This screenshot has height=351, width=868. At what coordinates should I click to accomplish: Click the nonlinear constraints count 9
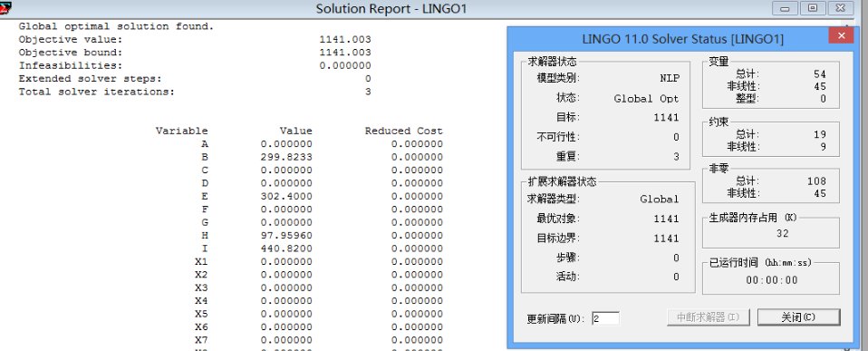(x=824, y=147)
